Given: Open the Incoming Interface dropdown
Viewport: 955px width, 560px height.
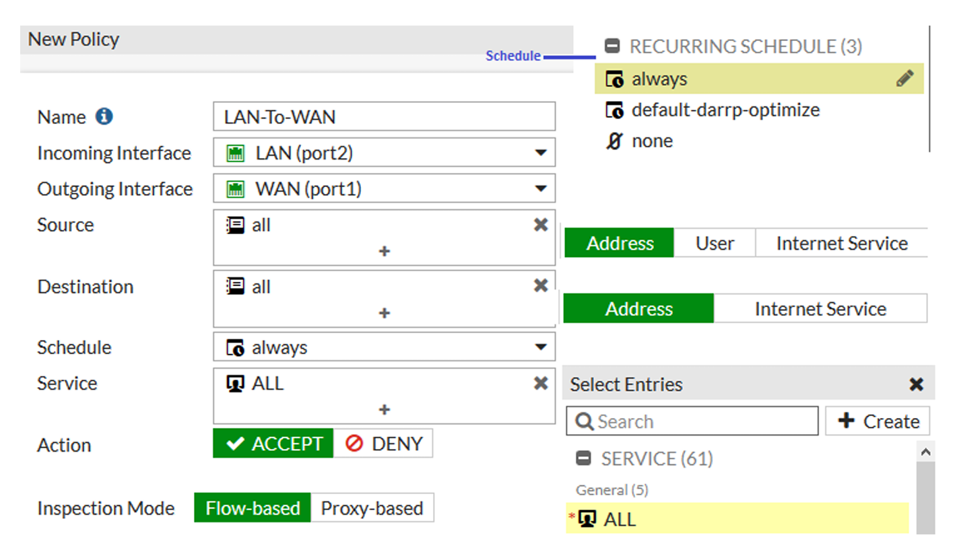Looking at the screenshot, I should [x=540, y=153].
